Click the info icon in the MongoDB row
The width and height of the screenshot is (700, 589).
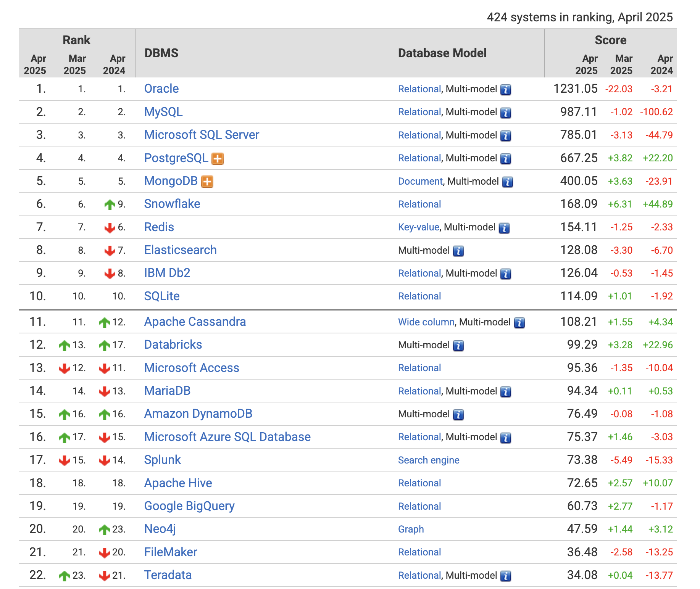507,182
